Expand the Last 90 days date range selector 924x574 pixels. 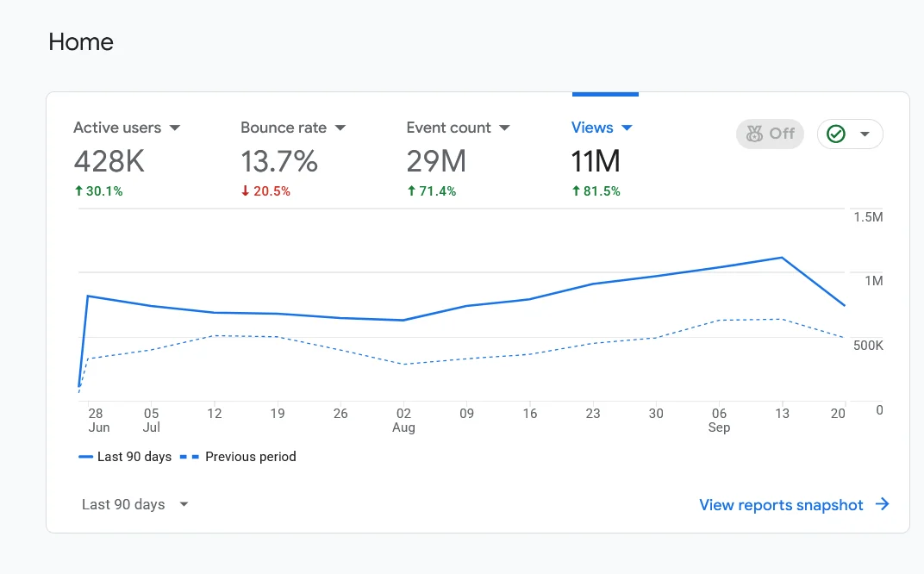click(135, 504)
